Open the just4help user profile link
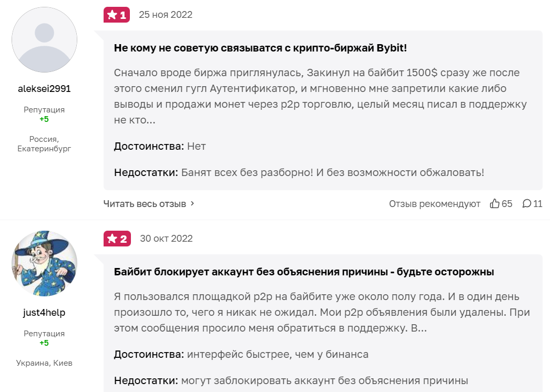Viewport: 550px width, 392px height. coord(44,313)
